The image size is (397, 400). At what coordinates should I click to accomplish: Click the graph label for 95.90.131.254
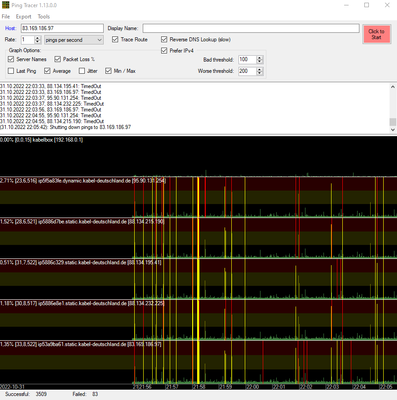tap(83, 181)
